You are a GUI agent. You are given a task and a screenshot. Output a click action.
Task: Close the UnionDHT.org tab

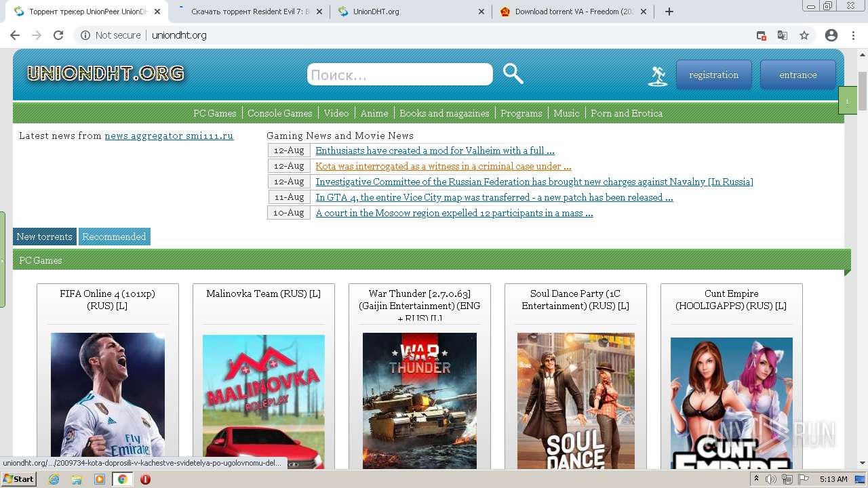point(481,12)
